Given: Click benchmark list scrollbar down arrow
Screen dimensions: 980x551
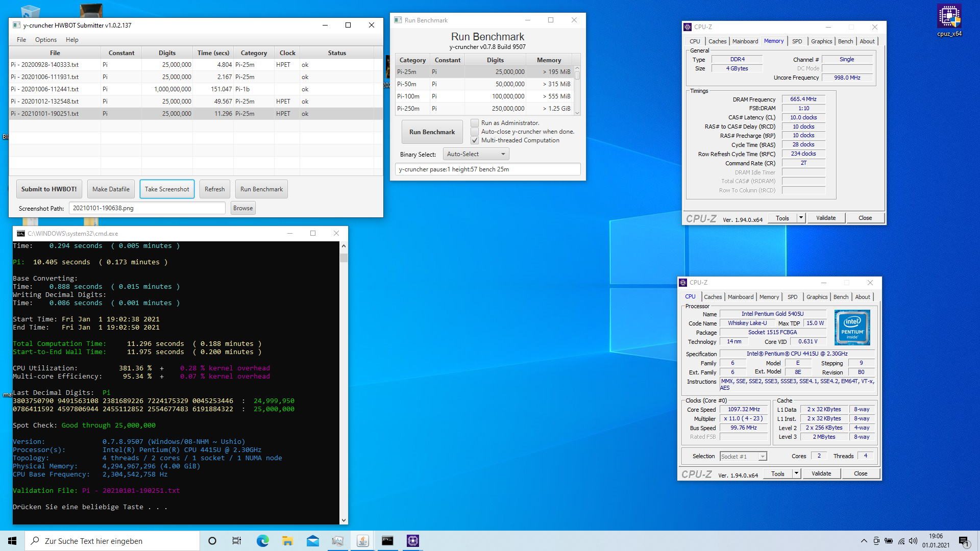Looking at the screenshot, I should click(577, 113).
